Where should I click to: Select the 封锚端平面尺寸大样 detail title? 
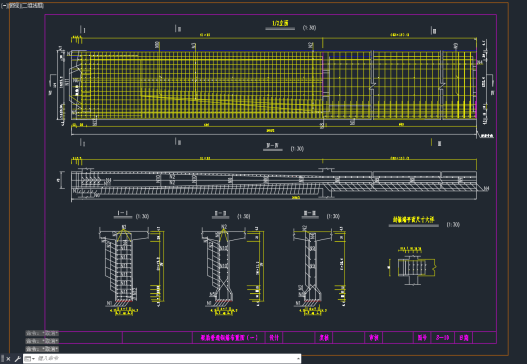pos(414,220)
